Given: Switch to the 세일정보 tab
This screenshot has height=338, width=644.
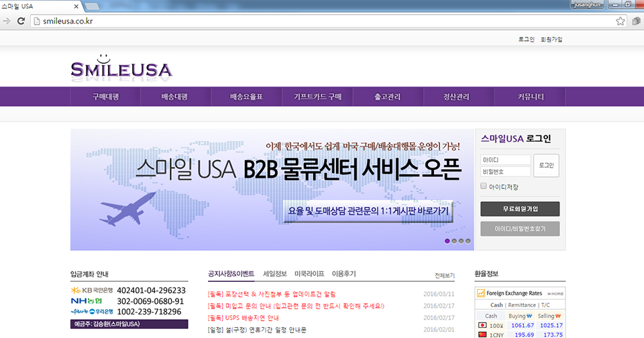Looking at the screenshot, I should tap(275, 274).
